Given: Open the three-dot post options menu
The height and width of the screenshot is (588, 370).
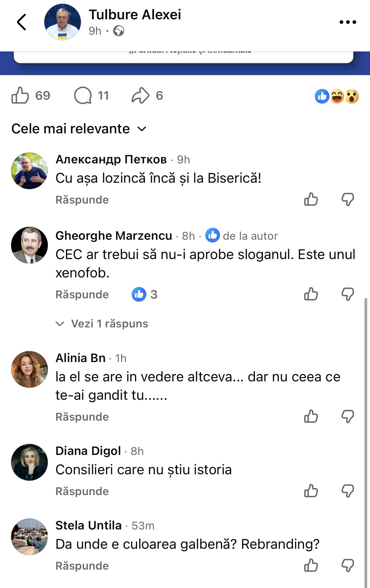Looking at the screenshot, I should 348,22.
